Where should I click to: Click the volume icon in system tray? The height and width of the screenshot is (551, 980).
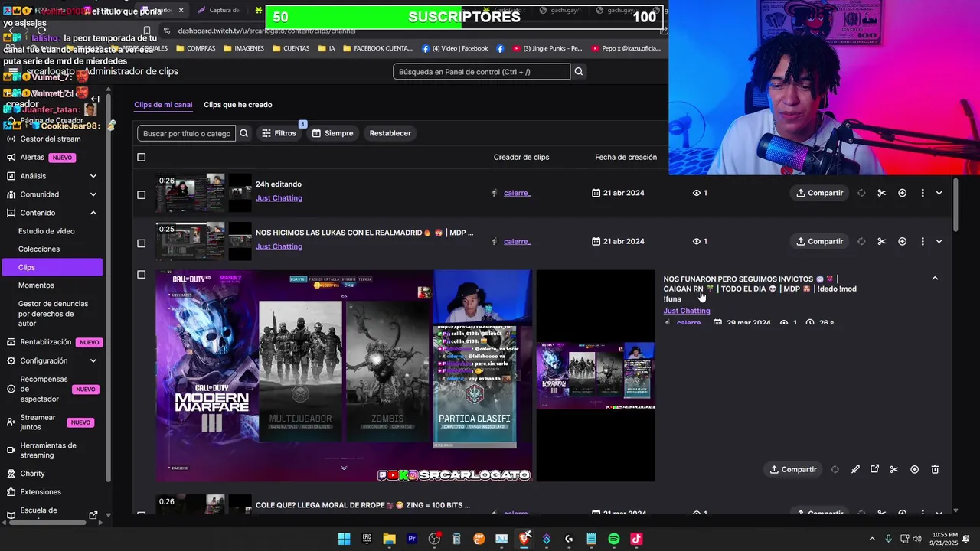[919, 539]
